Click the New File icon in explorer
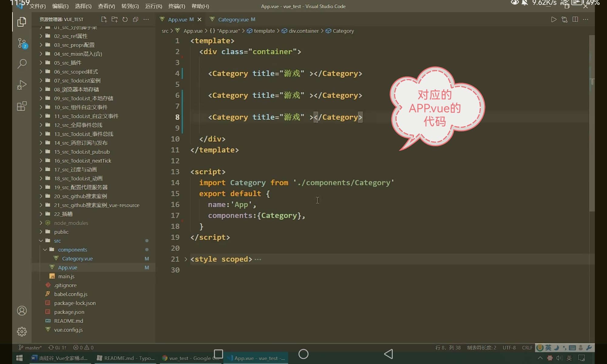Screen dimensions: 607x364 [x=104, y=19]
